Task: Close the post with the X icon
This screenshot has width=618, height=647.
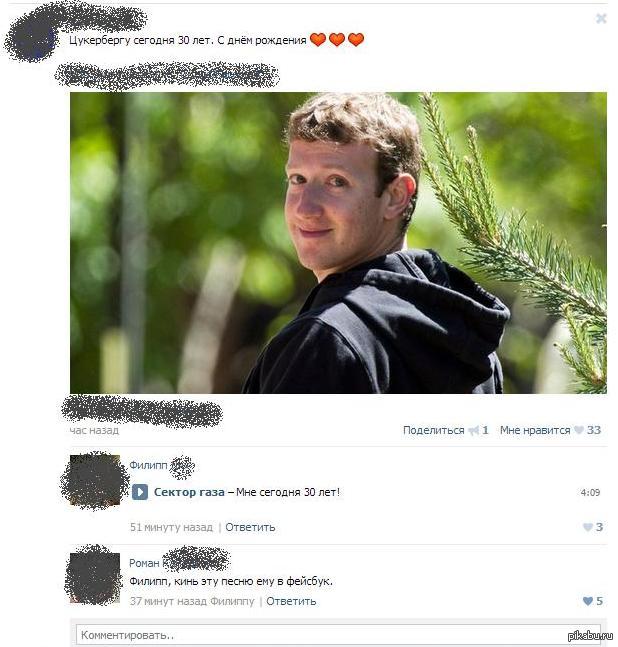Action: (601, 19)
